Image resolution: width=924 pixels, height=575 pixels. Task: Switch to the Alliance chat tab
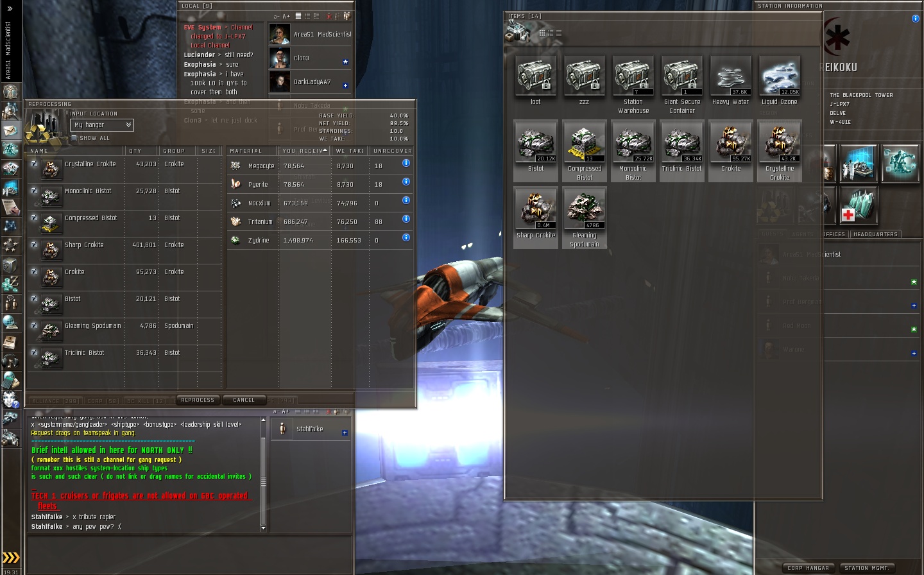coord(55,401)
